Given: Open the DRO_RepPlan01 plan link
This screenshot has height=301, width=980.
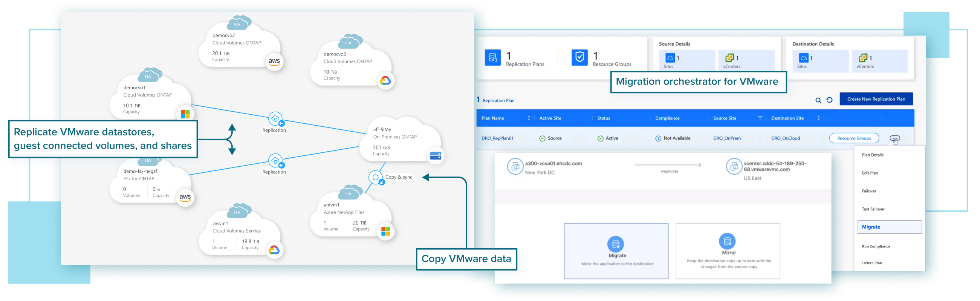Looking at the screenshot, I should pos(497,138).
